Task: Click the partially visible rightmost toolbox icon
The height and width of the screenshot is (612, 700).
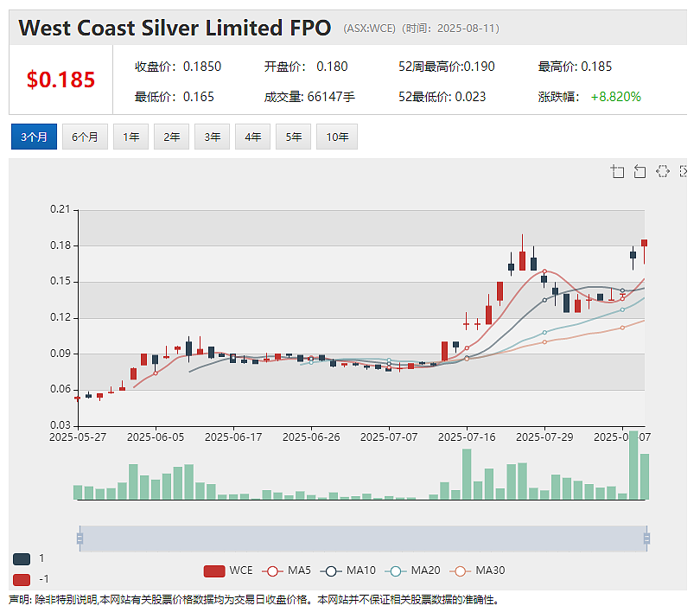Action: [683, 171]
